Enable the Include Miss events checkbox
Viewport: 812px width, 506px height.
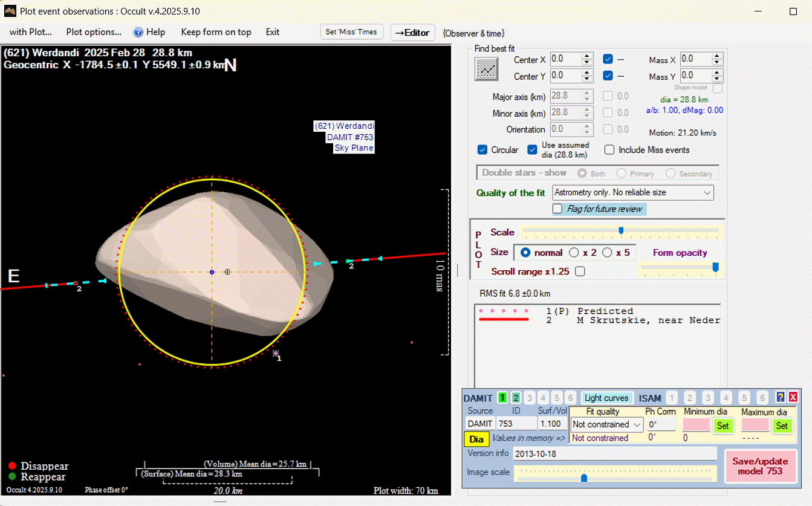tap(609, 150)
